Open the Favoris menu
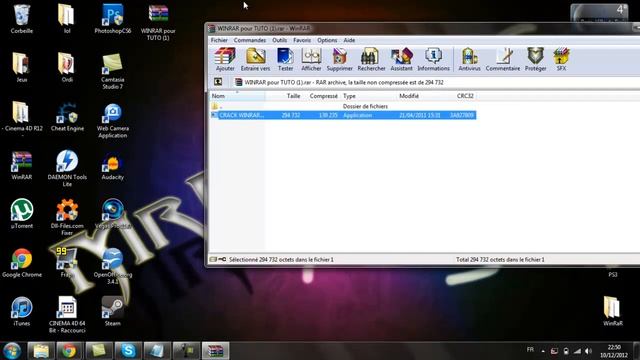The image size is (640, 360). (x=302, y=40)
